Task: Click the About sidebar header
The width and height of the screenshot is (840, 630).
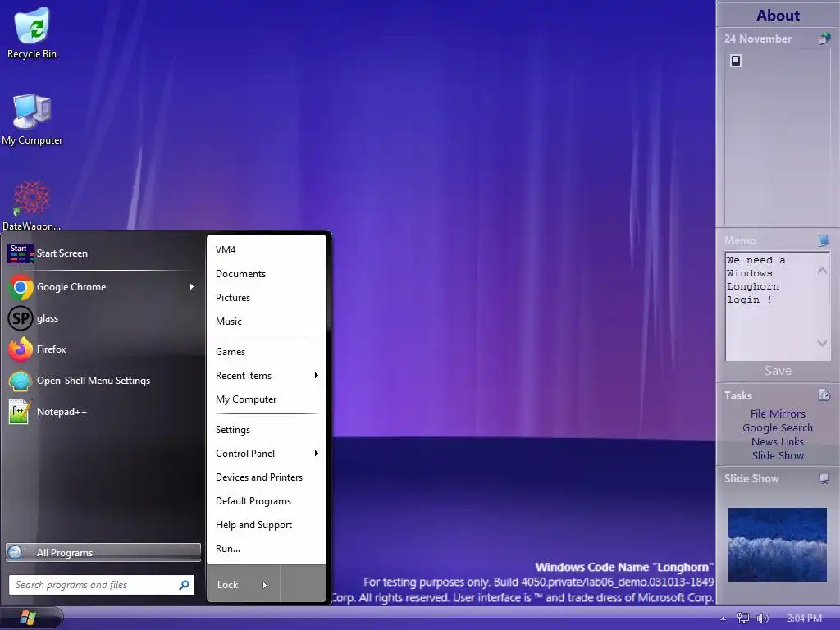Action: 778,15
